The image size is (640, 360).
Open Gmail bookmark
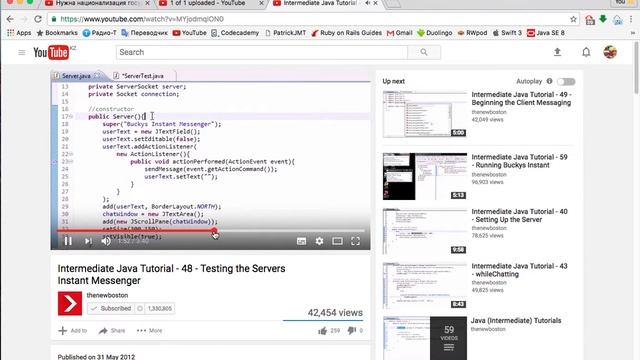pos(400,33)
